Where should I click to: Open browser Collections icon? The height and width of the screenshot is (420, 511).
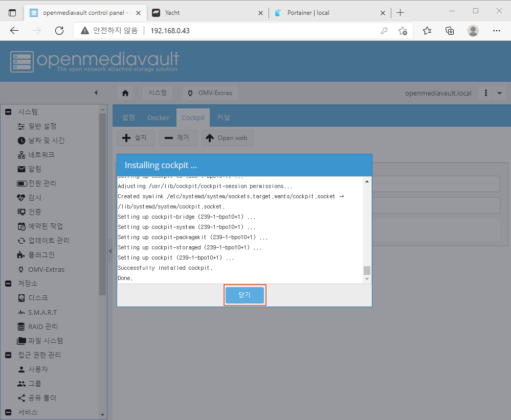(x=450, y=31)
